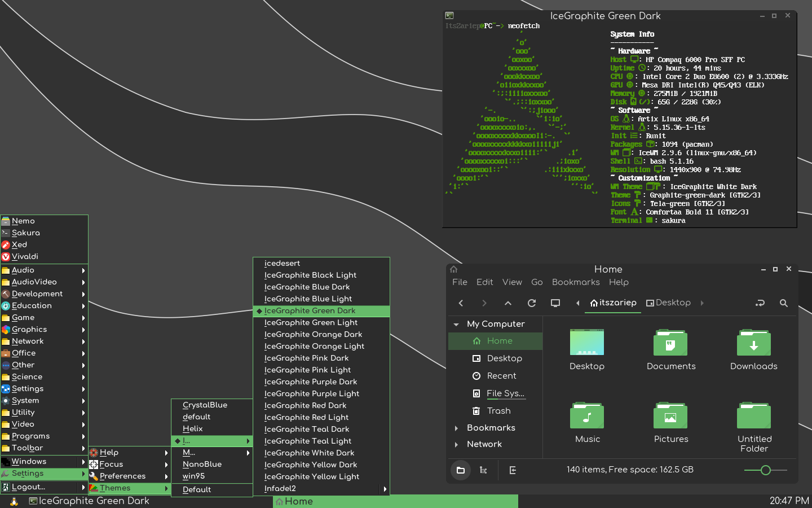The width and height of the screenshot is (812, 508).
Task: Open search in Nemo file manager
Action: (x=784, y=303)
